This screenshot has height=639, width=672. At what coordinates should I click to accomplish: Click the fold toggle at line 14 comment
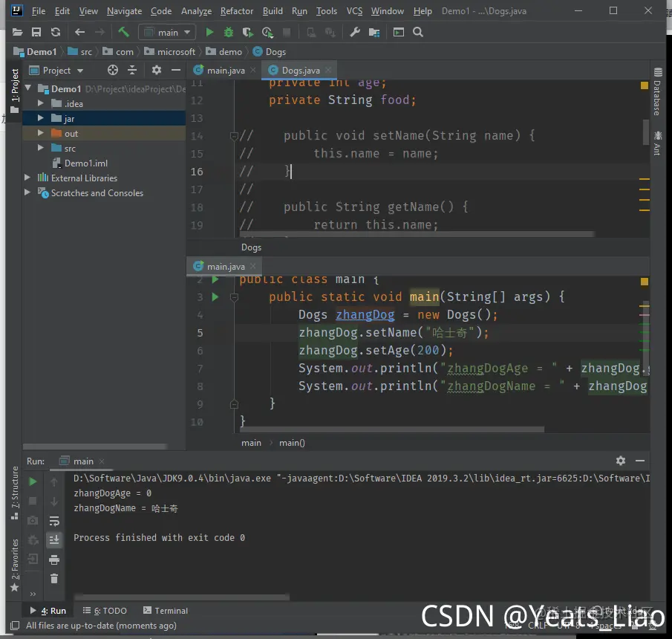tap(234, 136)
